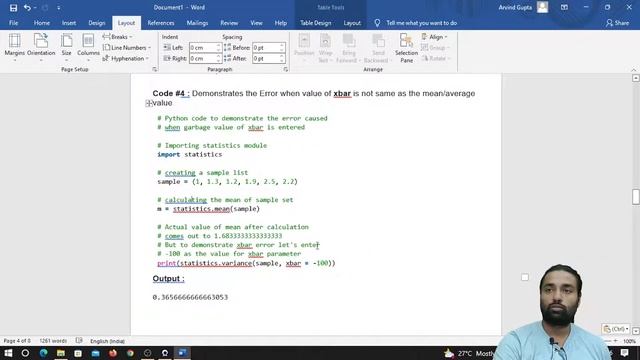Click the vertical scrollbar up arrow
This screenshot has width=640, height=360.
click(636, 78)
